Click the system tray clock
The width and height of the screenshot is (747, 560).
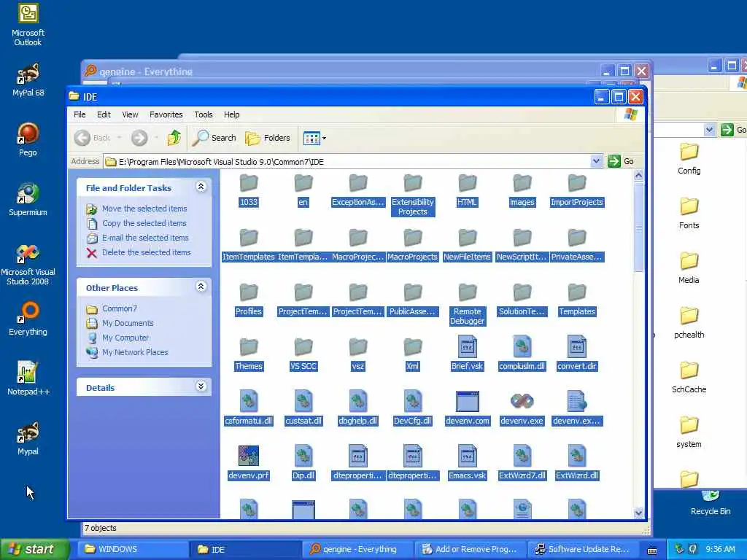(720, 549)
